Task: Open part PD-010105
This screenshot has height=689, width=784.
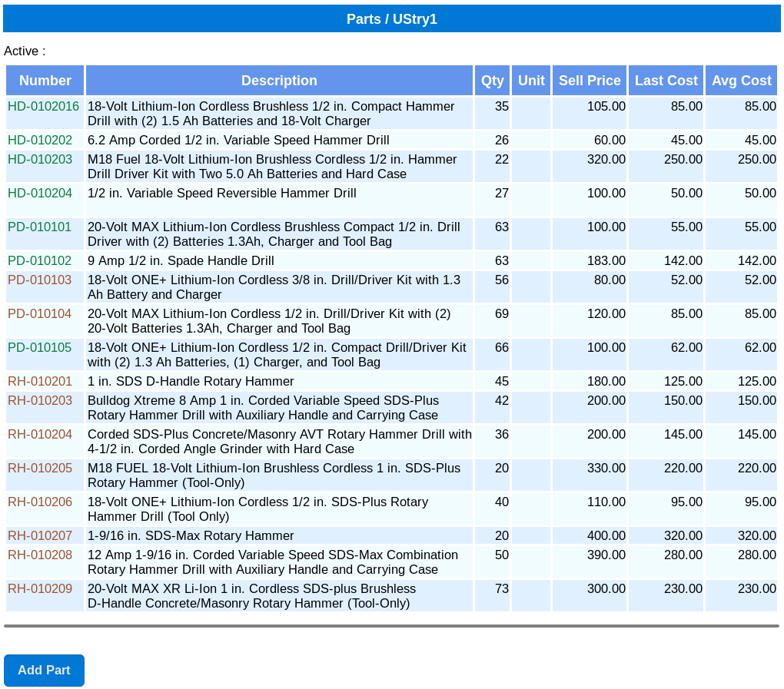Action: (x=39, y=347)
